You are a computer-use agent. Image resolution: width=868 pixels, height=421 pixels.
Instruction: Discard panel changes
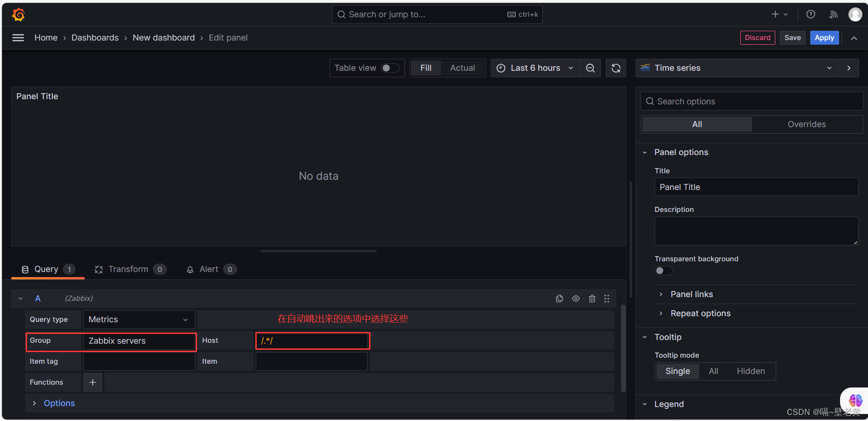click(x=758, y=38)
